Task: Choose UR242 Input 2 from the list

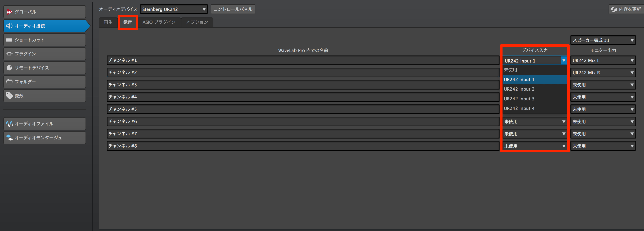Action: click(x=534, y=89)
